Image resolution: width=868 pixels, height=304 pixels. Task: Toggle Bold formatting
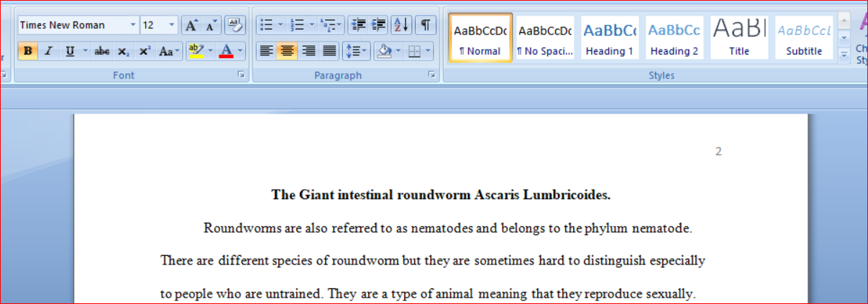pyautogui.click(x=28, y=51)
